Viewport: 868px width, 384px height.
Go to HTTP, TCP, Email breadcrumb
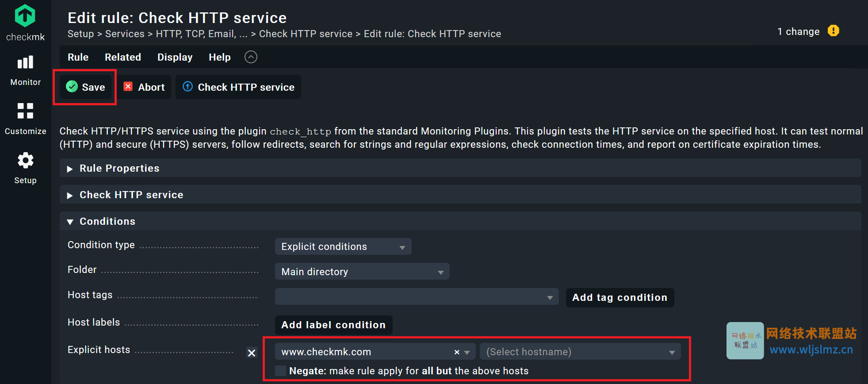tap(202, 34)
